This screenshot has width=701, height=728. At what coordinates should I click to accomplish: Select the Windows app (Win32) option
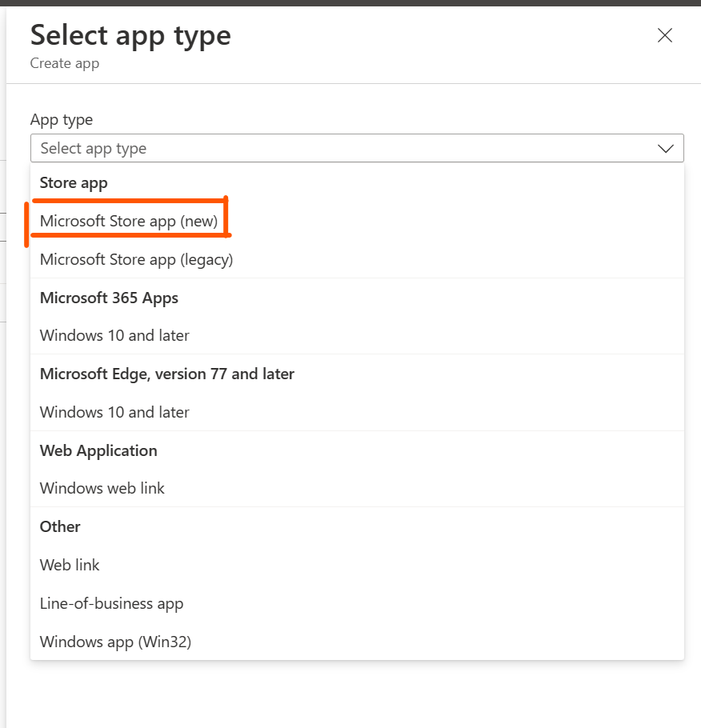[x=115, y=642]
